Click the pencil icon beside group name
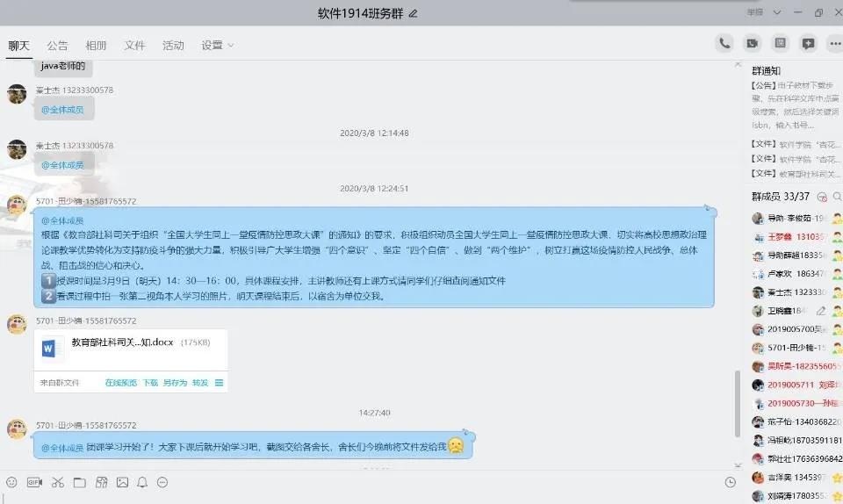Screen dimensions: 843x504 (414, 13)
